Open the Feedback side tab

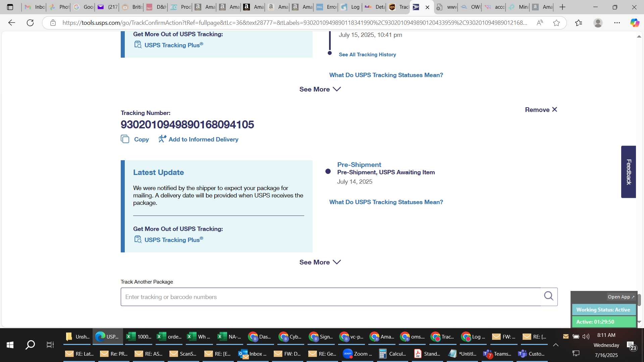(x=629, y=172)
